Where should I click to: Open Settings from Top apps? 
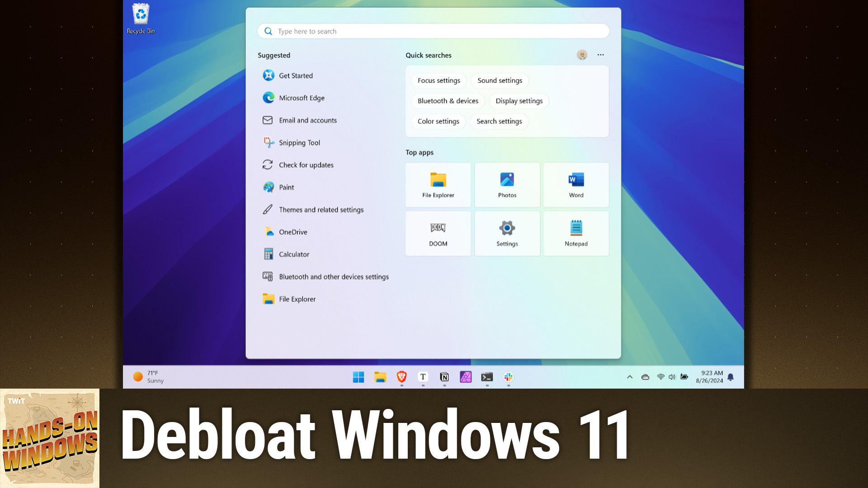507,233
